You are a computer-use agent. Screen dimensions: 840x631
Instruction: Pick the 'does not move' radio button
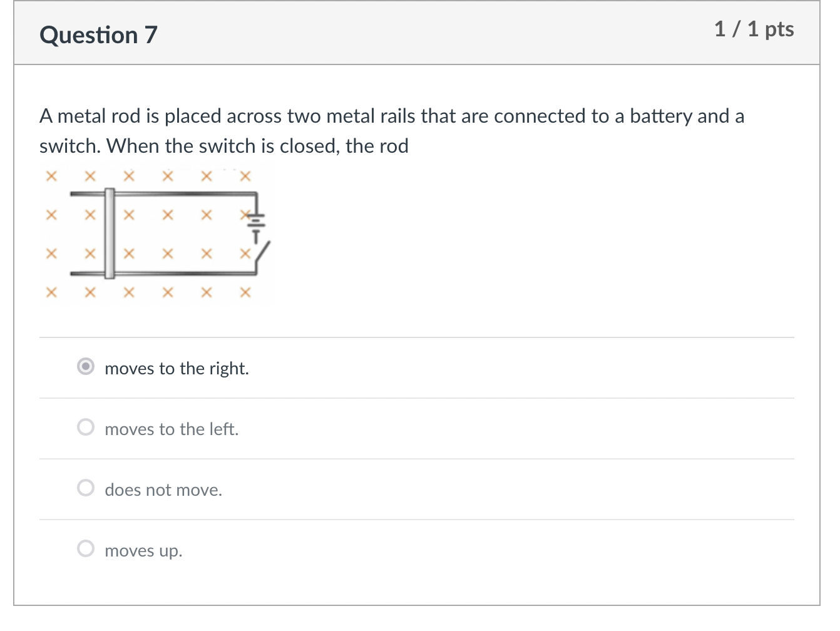[86, 488]
